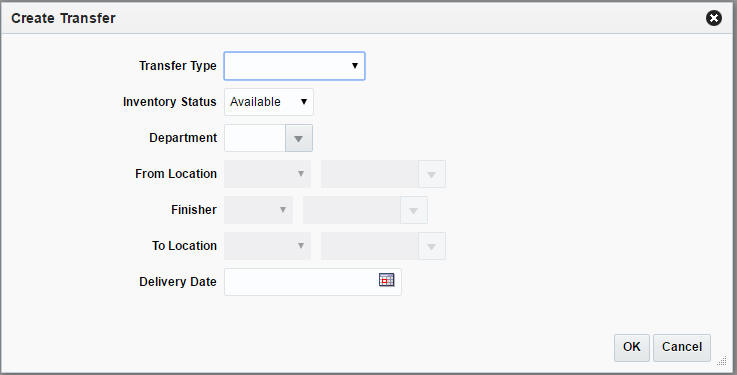Screen dimensions: 737x375
Task: Expand the Department list arrow button
Action: (x=298, y=138)
